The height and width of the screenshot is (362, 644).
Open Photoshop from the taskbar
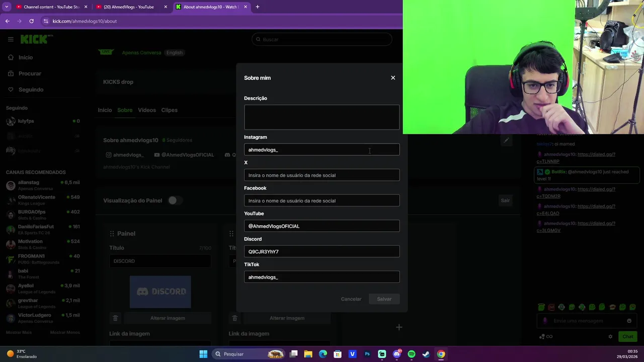coord(367,354)
